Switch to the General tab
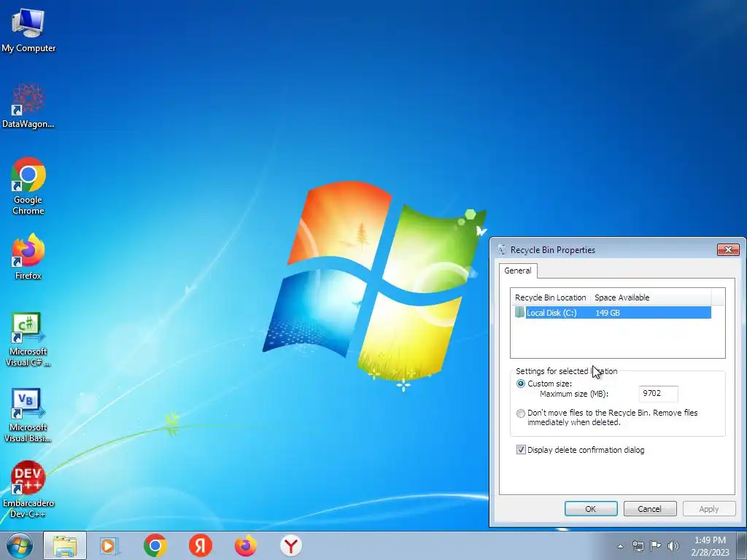The width and height of the screenshot is (747, 560). [518, 271]
